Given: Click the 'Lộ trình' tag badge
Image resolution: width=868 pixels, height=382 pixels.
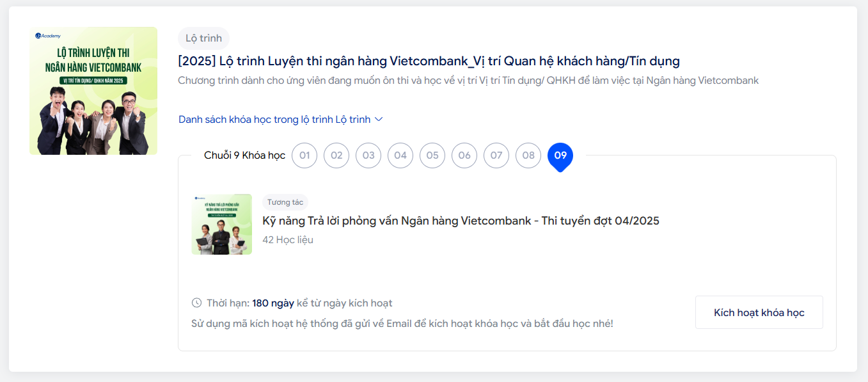Looking at the screenshot, I should (203, 38).
